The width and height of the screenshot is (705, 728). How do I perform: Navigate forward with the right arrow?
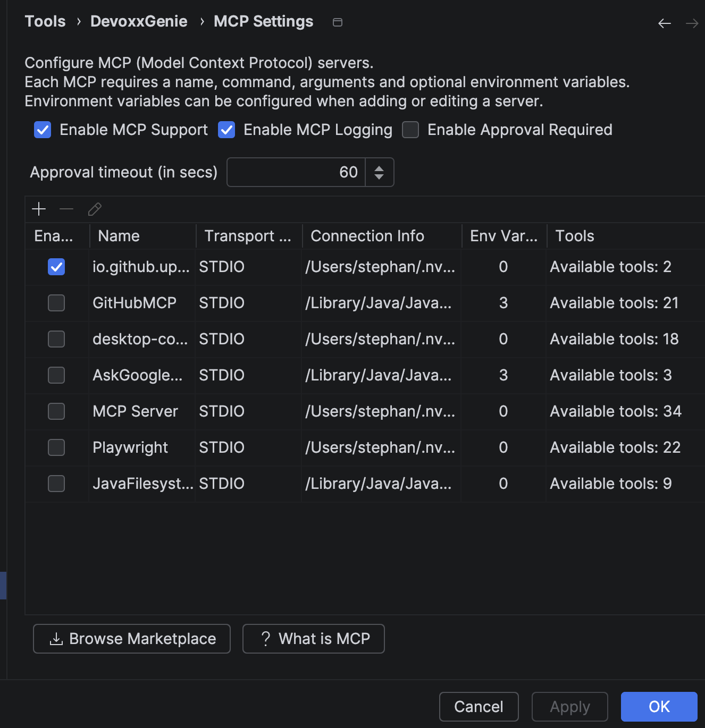coord(692,23)
